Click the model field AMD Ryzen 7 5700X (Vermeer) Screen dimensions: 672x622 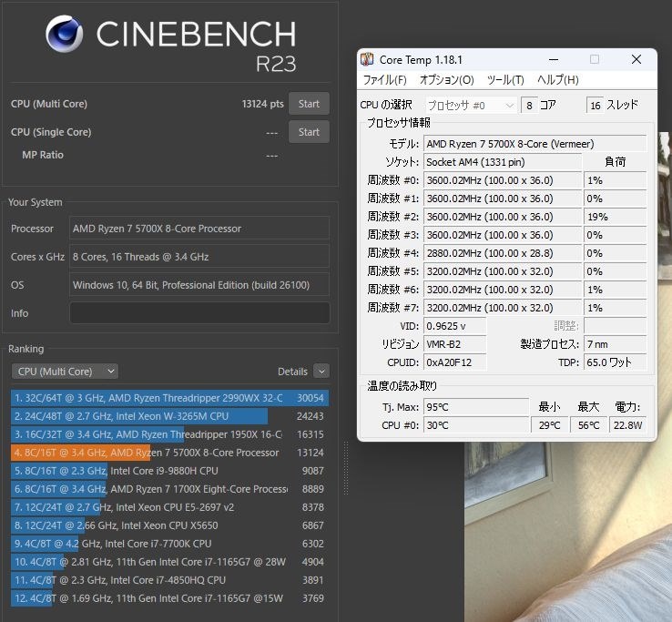coord(535,144)
